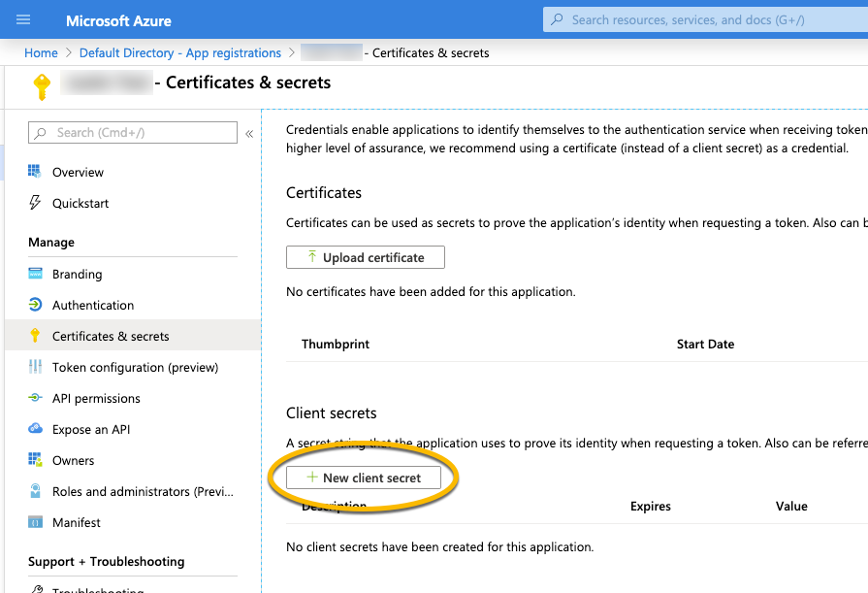Click the key icon beside Certificates & secrets
The width and height of the screenshot is (868, 593).
coord(35,335)
